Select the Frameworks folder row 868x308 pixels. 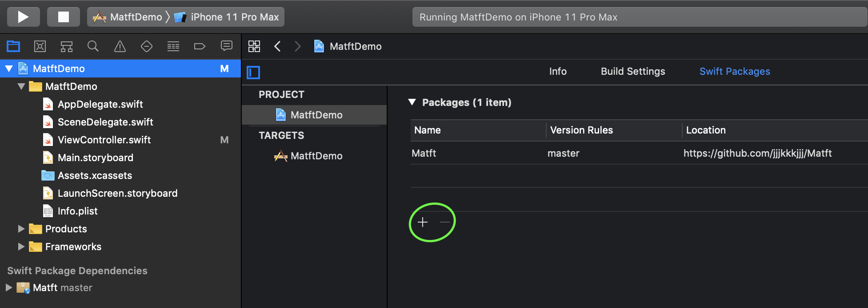[x=120, y=247]
